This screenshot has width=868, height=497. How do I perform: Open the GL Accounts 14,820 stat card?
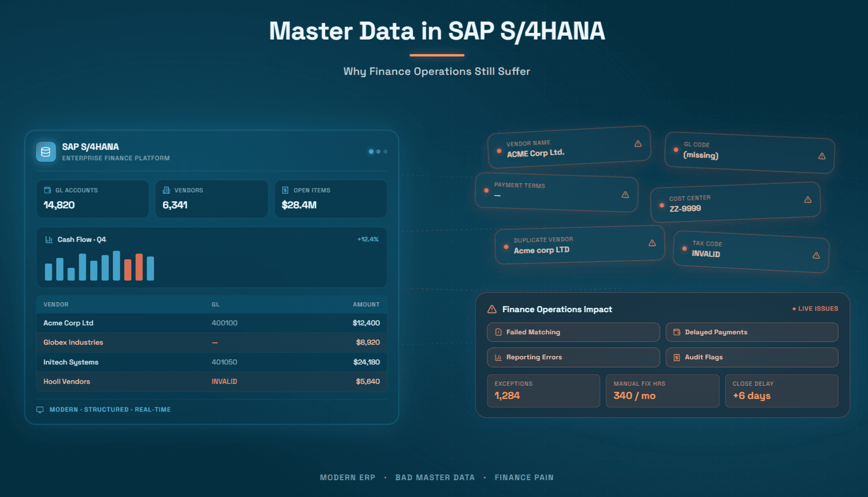coord(92,199)
